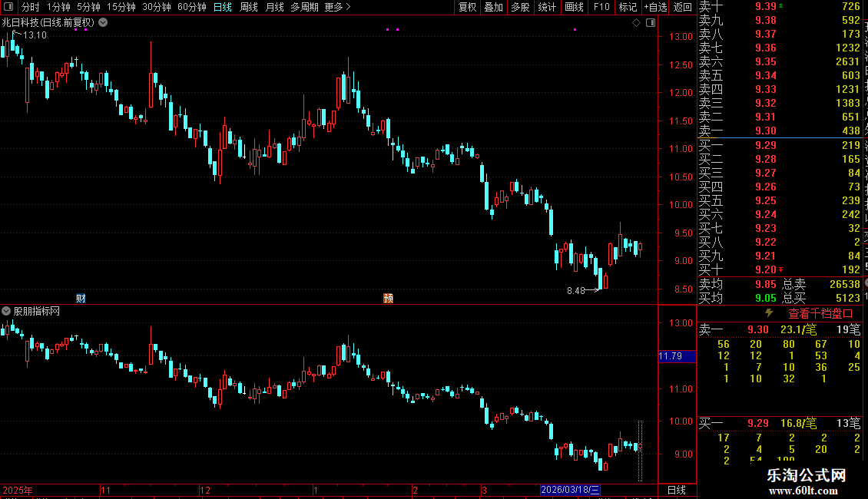This screenshot has height=499, width=868.
Task: Switch to 分时 intraday view
Action: pyautogui.click(x=31, y=7)
